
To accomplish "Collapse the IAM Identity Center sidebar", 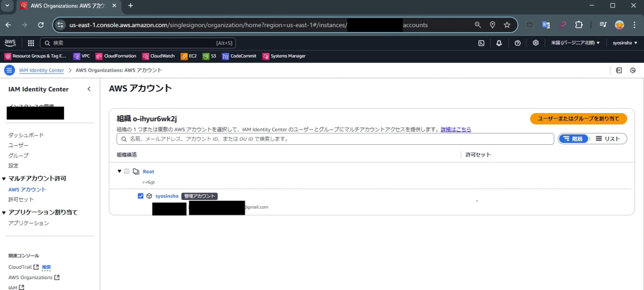I will 89,89.
